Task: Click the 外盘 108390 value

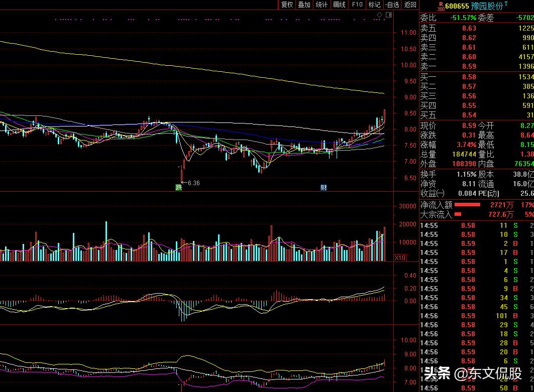Action: 464,164
